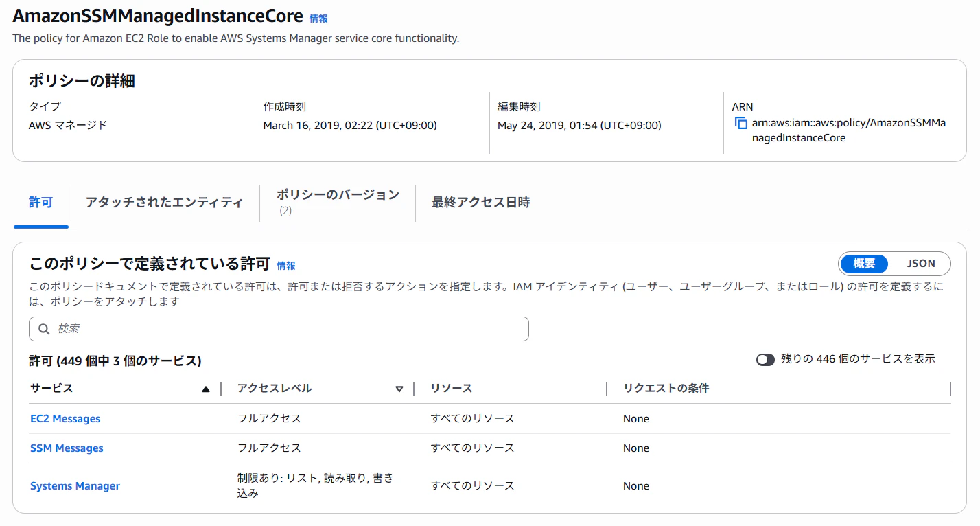
Task: Open the 情報 link beside the policy title
Action: coord(318,19)
